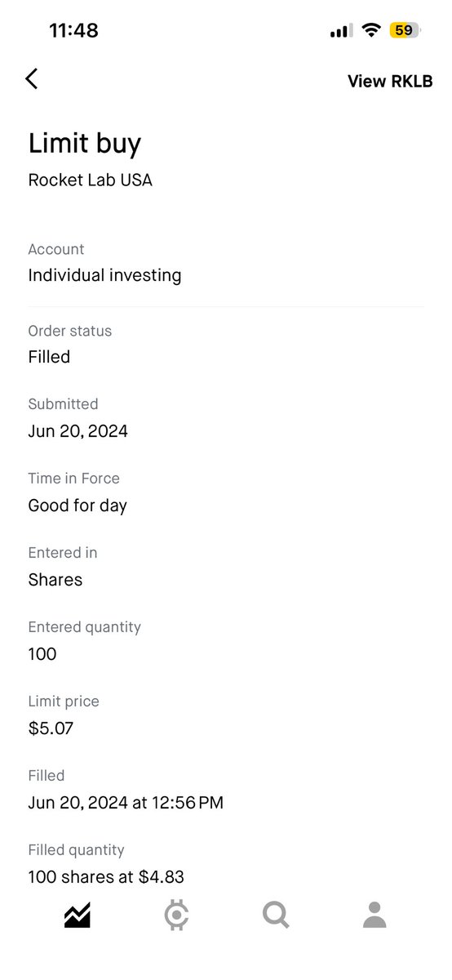Screen dimensions: 452x980
Task: Tap the cellular signal bars icon
Action: coord(341,31)
